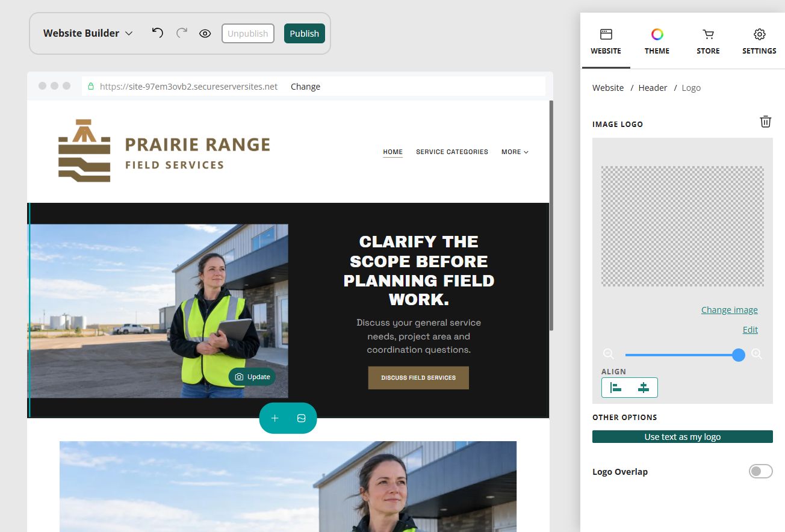
Task: Click the Prairie Range logo image
Action: click(164, 150)
